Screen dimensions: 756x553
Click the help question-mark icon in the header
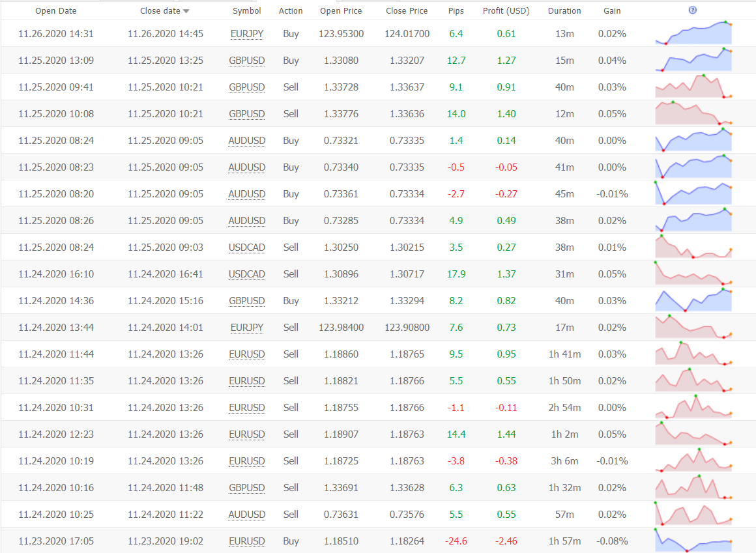692,10
